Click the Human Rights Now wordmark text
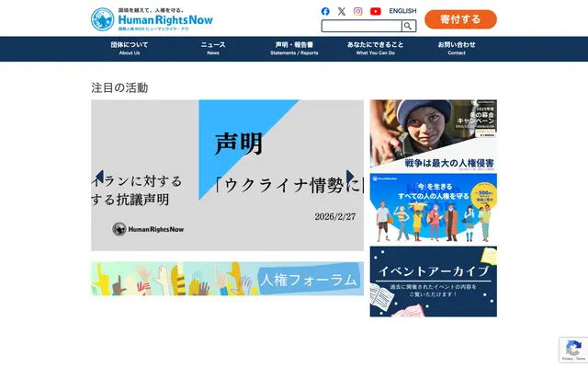This screenshot has height=368, width=588. [x=165, y=19]
